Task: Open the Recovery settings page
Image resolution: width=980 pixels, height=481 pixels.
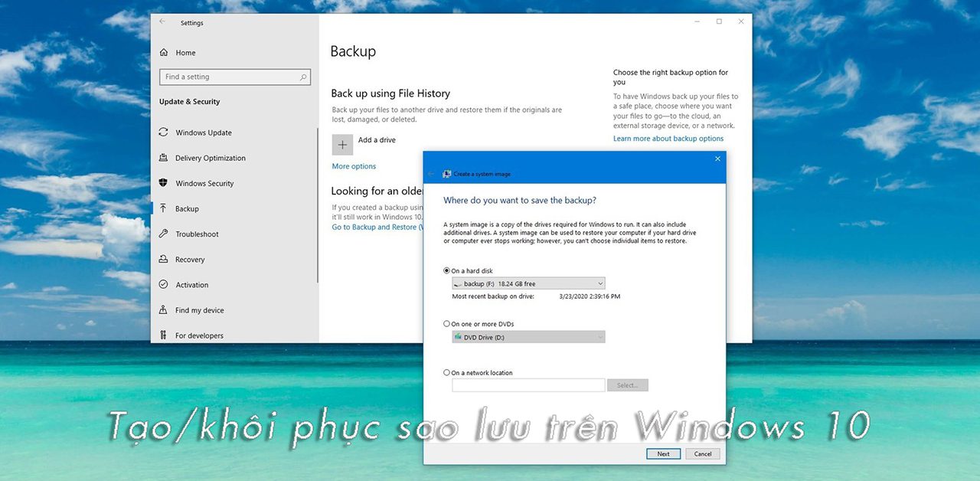Action: coord(190,260)
